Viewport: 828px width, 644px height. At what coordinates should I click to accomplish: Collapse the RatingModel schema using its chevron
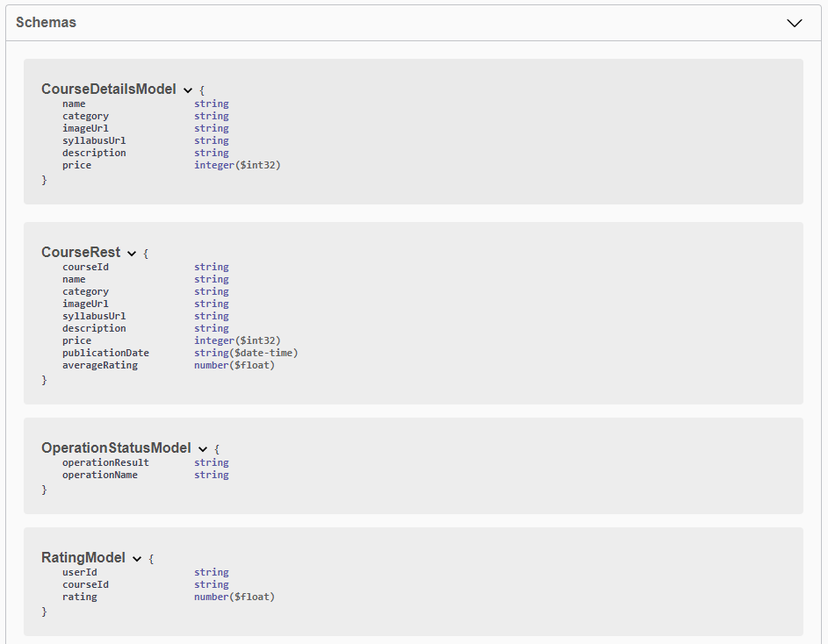point(137,558)
